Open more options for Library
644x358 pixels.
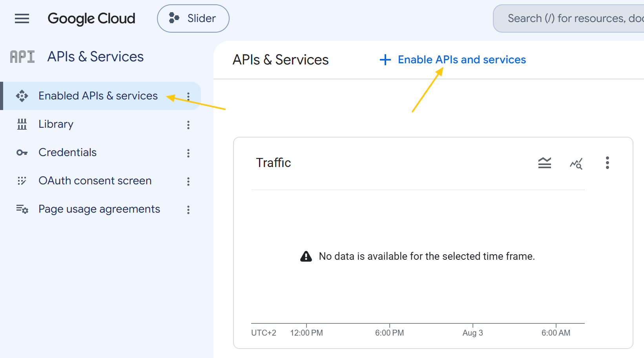click(x=188, y=125)
